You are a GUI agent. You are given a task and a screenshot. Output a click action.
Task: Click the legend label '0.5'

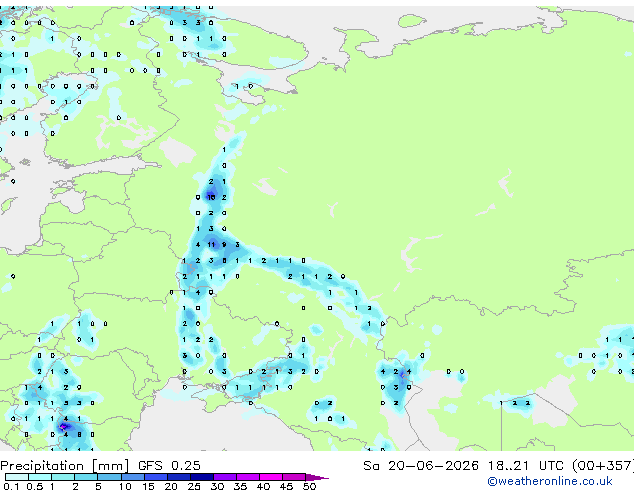(x=34, y=486)
